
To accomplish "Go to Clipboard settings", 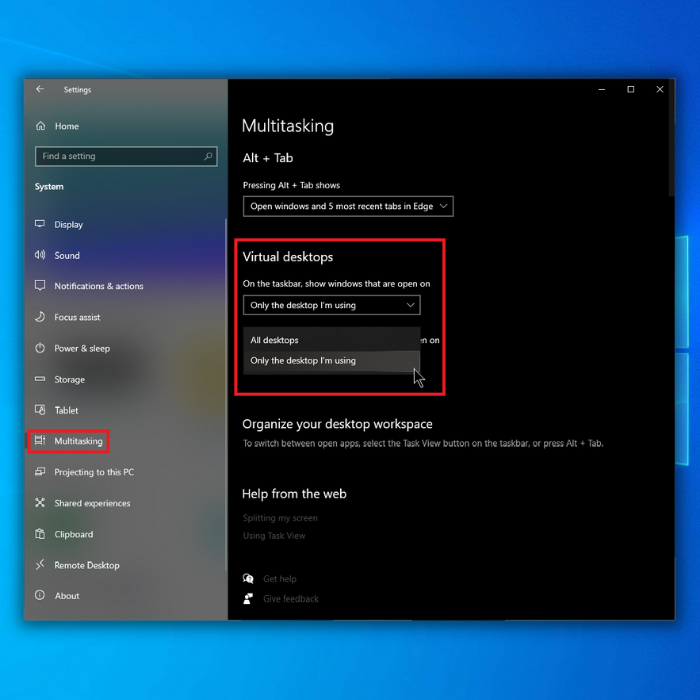I will (x=74, y=534).
